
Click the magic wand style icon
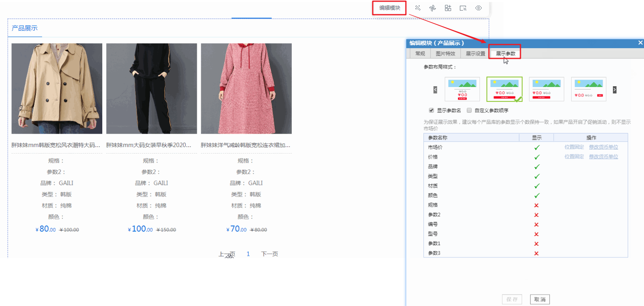(x=418, y=8)
